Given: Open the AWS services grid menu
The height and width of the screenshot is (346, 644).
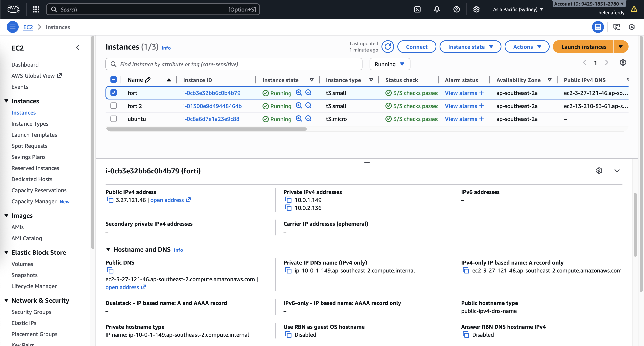Looking at the screenshot, I should coord(36,10).
